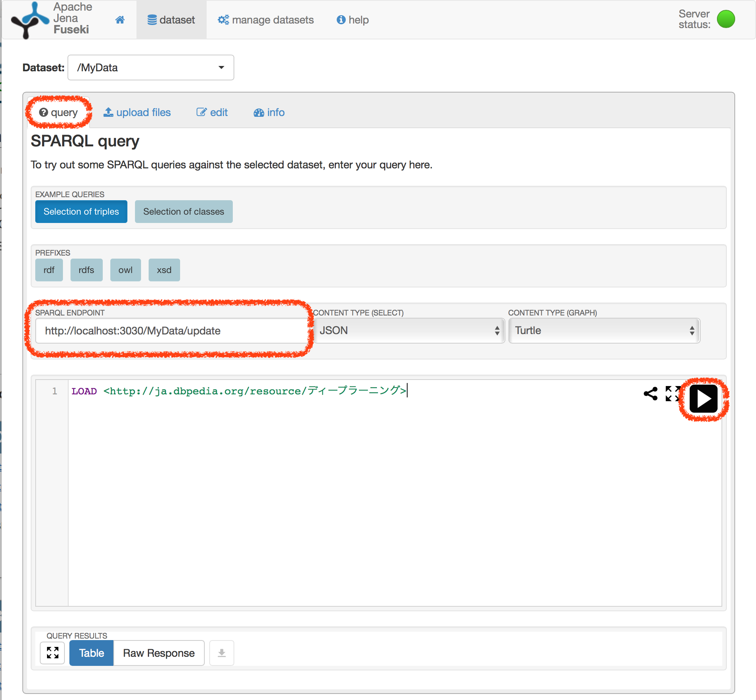Image resolution: width=756 pixels, height=700 pixels.
Task: Load the Selection of classes example query
Action: coord(184,212)
